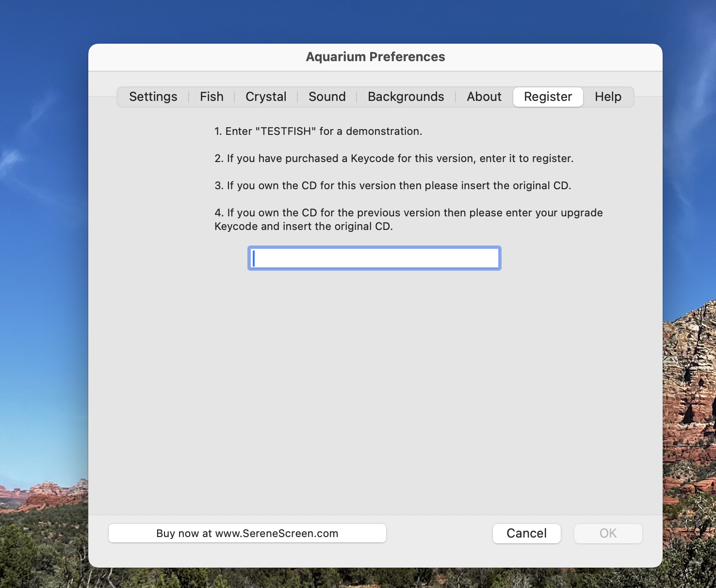This screenshot has height=588, width=716.
Task: Show the About tab
Action: (x=484, y=97)
